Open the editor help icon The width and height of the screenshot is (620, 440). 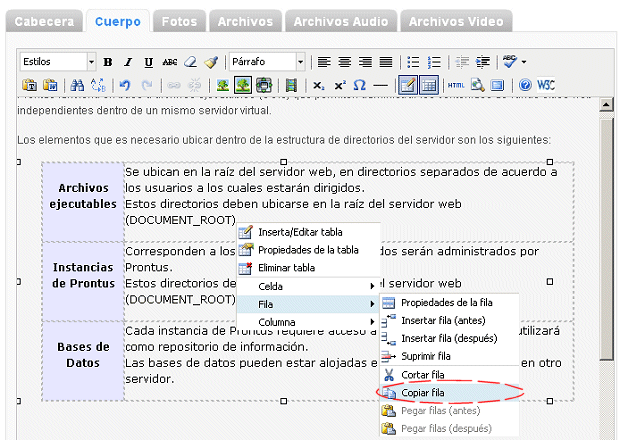click(x=525, y=85)
